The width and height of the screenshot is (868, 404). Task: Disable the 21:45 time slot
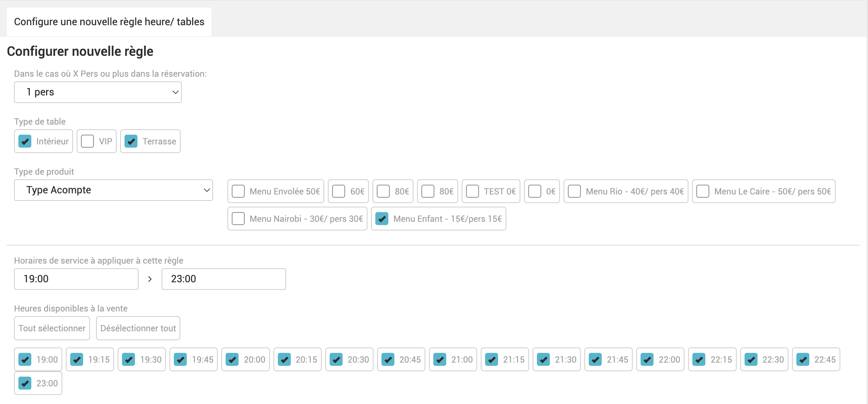pos(595,359)
